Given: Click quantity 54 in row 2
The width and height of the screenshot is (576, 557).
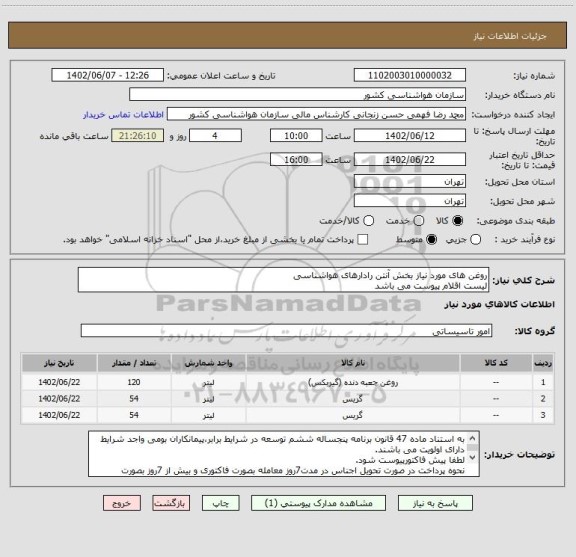Looking at the screenshot, I should click(x=134, y=399).
